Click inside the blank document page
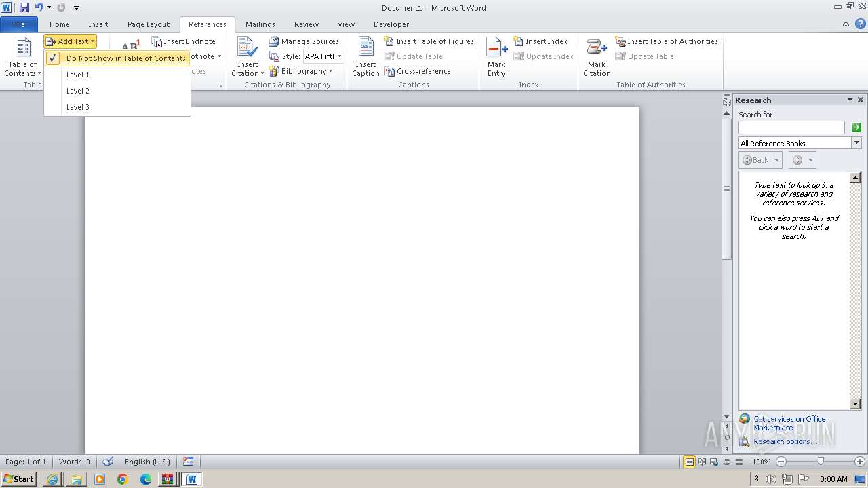Image resolution: width=868 pixels, height=488 pixels. (x=361, y=280)
